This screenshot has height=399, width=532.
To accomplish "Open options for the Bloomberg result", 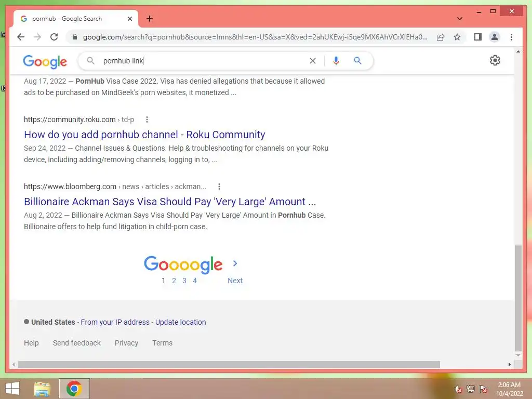I will coord(219,187).
